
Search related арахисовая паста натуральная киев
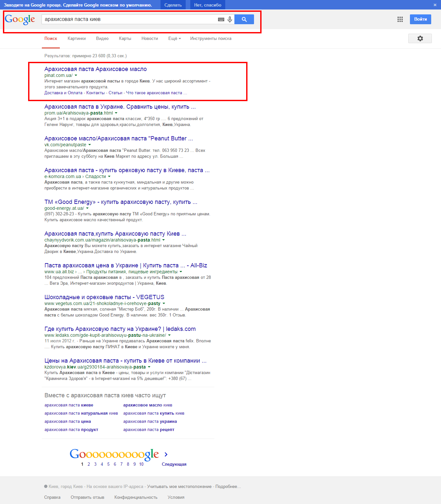click(81, 413)
